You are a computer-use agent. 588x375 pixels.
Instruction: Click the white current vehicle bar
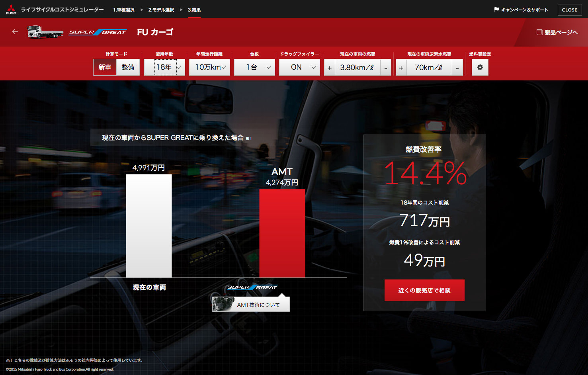point(149,226)
